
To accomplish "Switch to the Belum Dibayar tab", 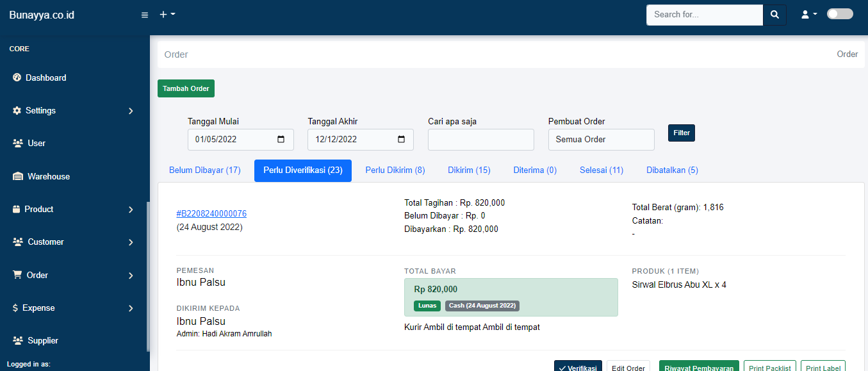I will tap(205, 170).
